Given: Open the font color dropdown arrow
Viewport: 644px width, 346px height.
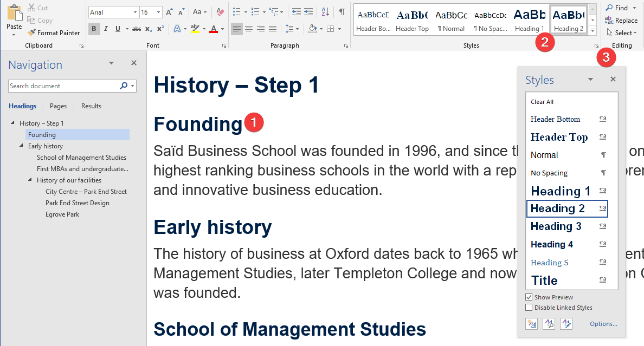Looking at the screenshot, I should point(223,29).
